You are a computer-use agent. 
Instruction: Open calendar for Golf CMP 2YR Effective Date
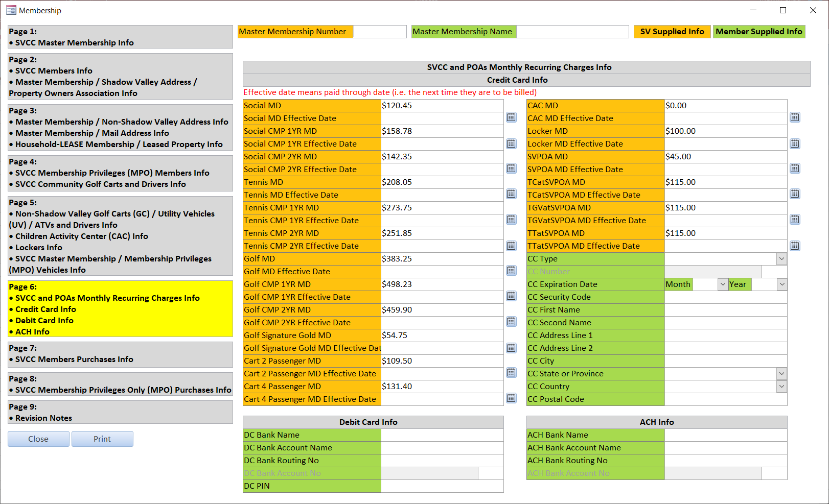click(x=511, y=322)
